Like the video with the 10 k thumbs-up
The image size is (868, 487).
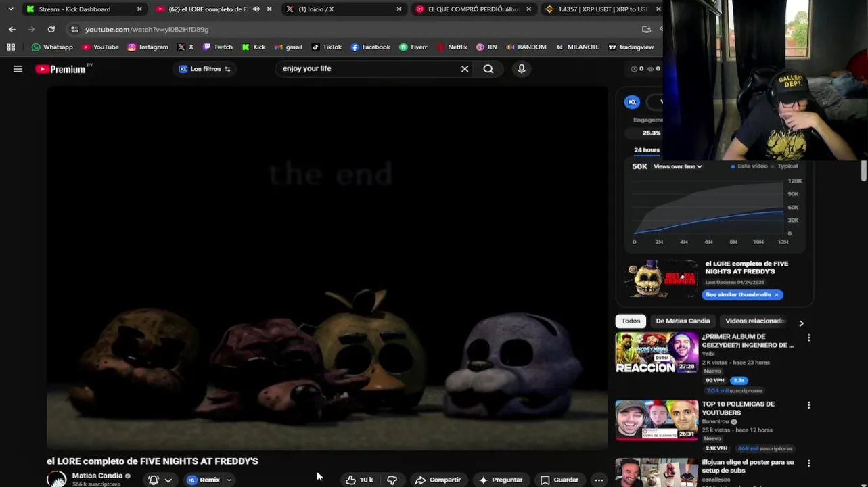tap(359, 480)
